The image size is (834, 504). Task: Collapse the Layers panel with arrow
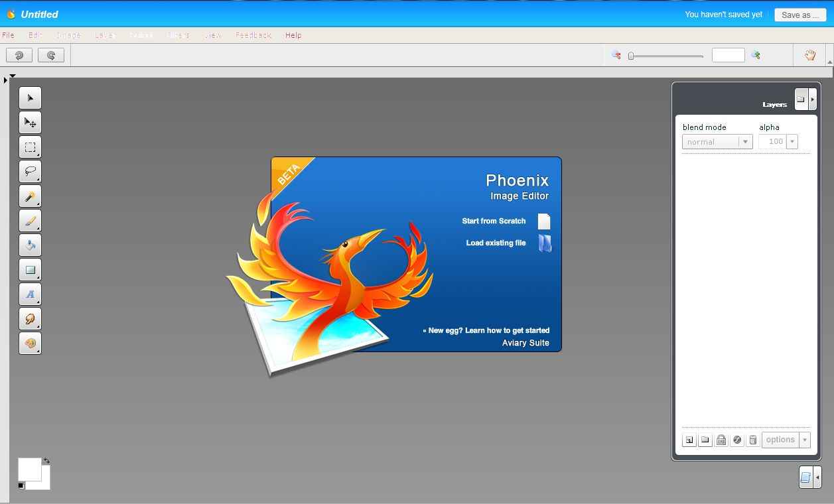point(812,99)
